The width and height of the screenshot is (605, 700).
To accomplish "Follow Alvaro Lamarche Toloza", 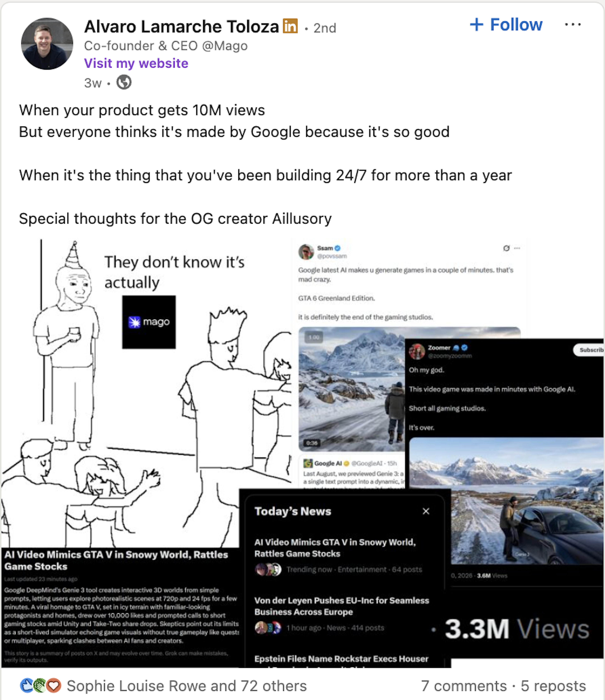I will [506, 25].
